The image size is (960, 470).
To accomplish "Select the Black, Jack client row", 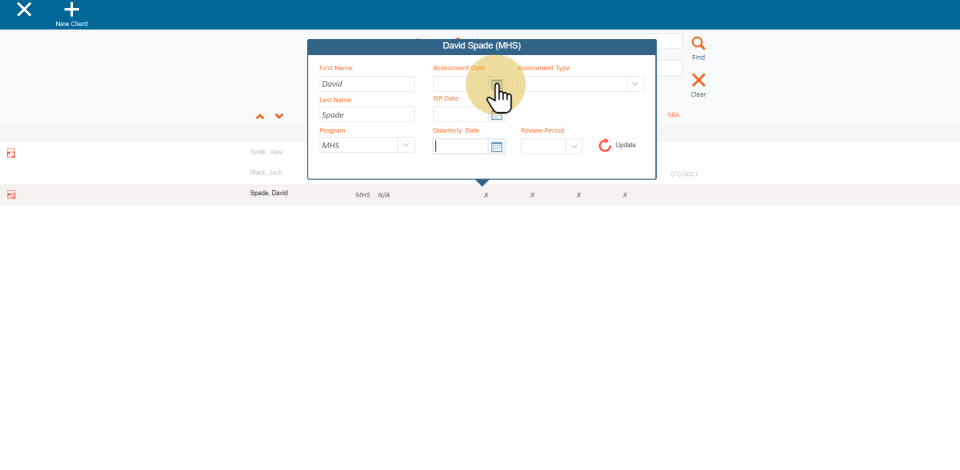I will tap(266, 172).
